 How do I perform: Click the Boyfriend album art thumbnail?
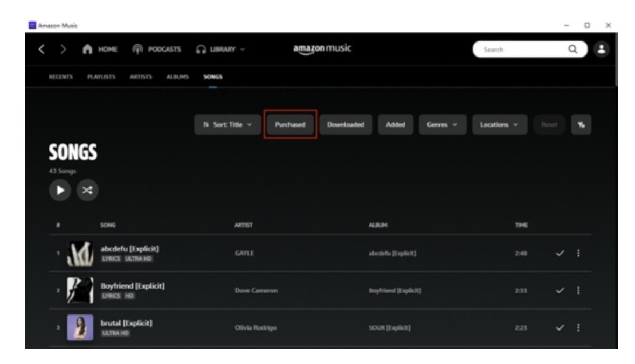pos(80,290)
